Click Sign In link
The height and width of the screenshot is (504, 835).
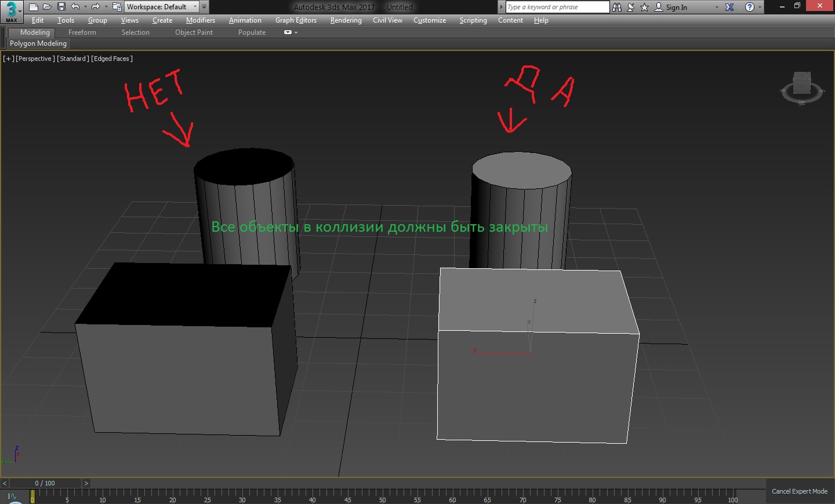coord(676,7)
